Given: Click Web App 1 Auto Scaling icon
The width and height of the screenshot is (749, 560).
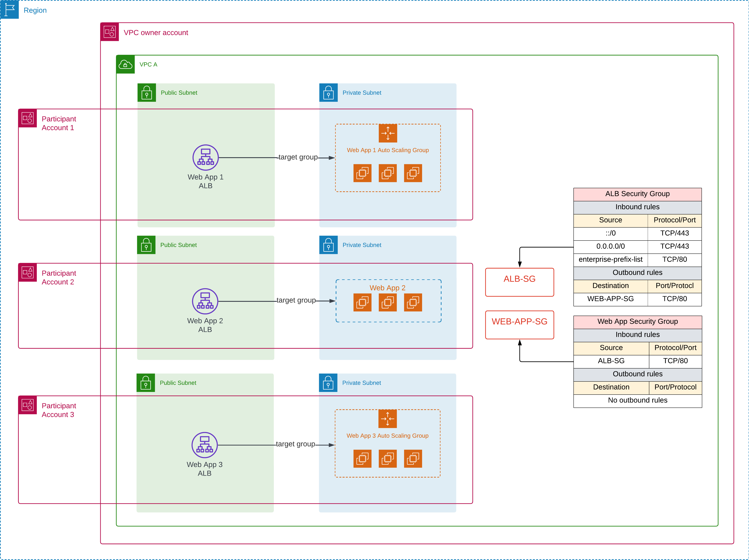Looking at the screenshot, I should 388,133.
